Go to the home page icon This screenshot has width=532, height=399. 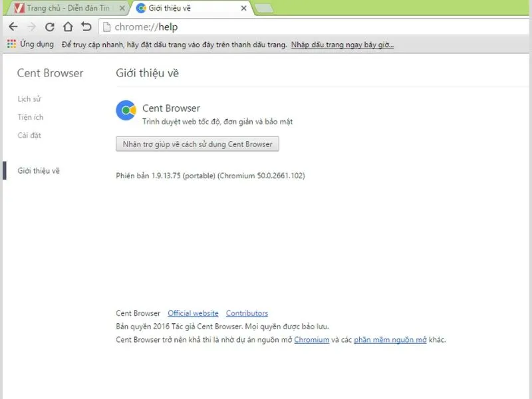pos(68,27)
